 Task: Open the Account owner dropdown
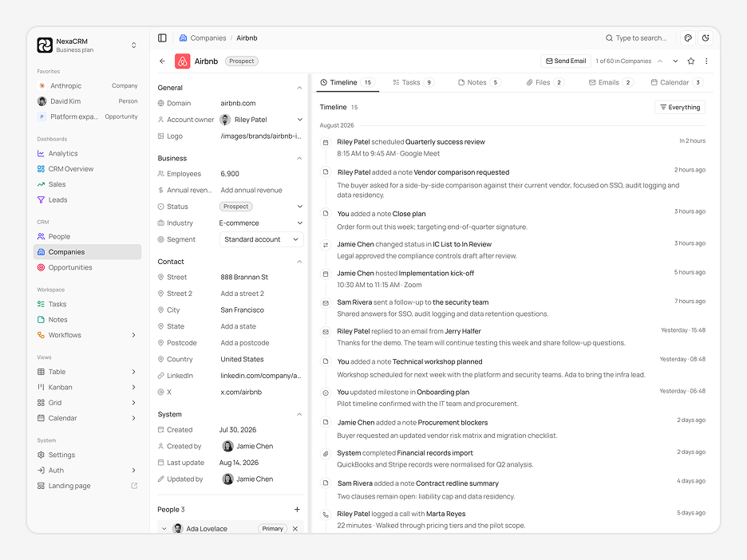(x=261, y=120)
